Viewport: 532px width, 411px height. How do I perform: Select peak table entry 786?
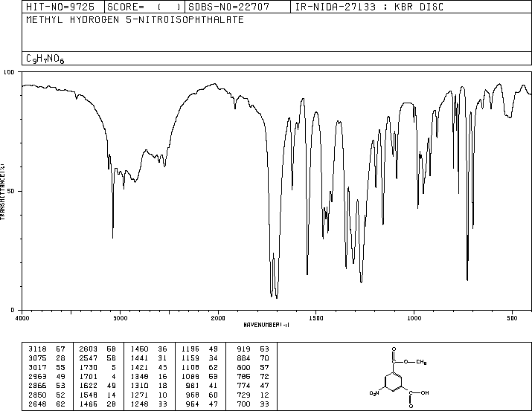[x=253, y=376]
